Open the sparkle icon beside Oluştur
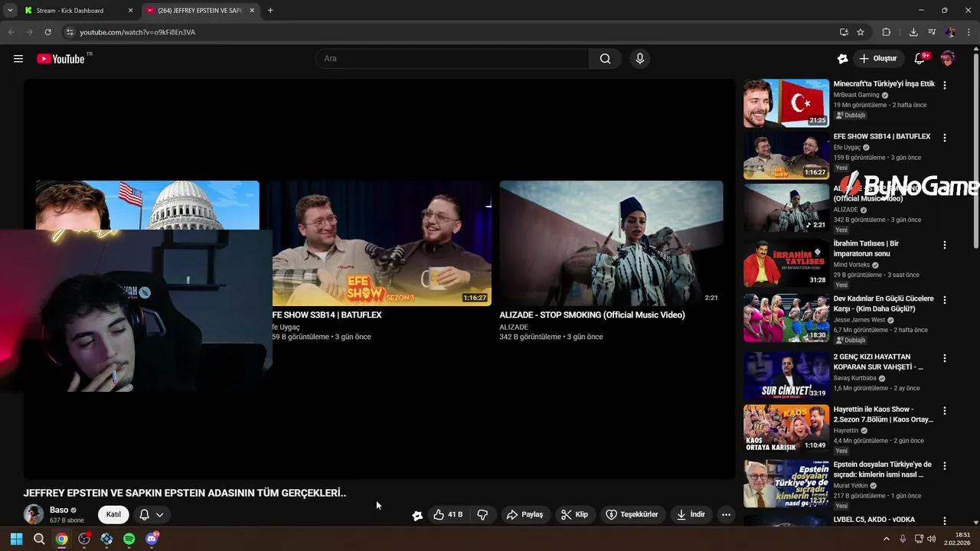Screen dimensions: 980x551 pyautogui.click(x=843, y=59)
